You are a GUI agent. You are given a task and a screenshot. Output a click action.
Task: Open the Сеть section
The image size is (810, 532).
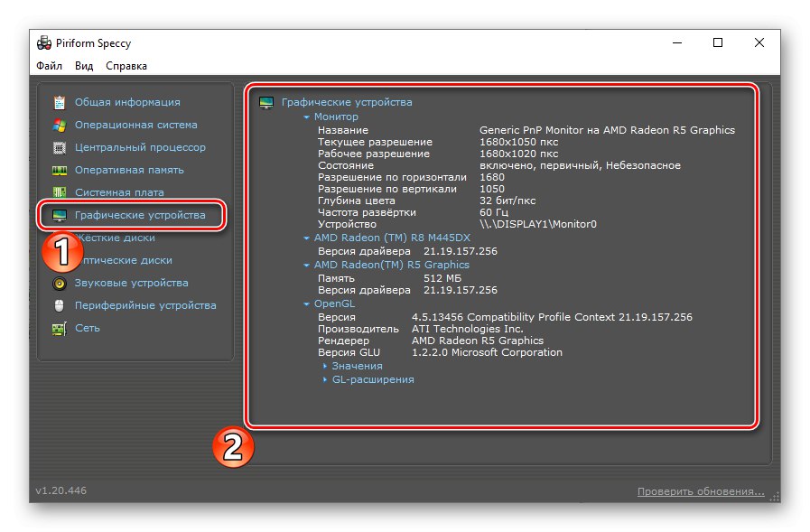[x=88, y=328]
